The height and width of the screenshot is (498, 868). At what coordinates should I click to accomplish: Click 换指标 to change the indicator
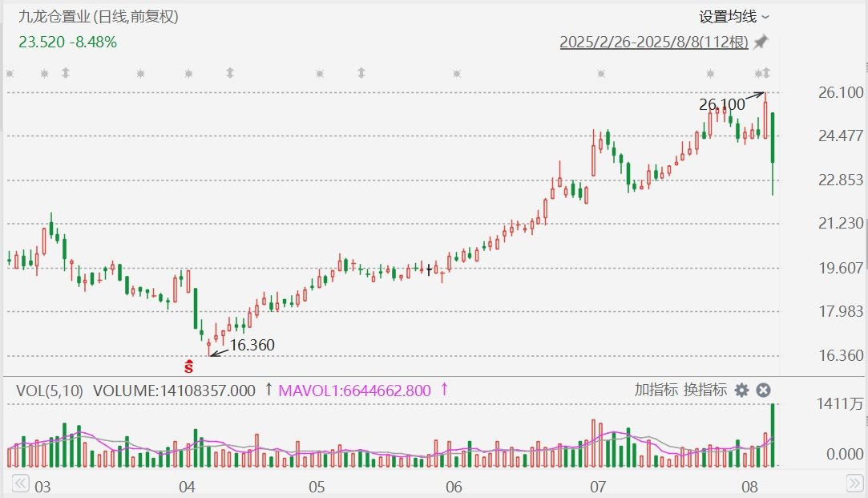[704, 390]
